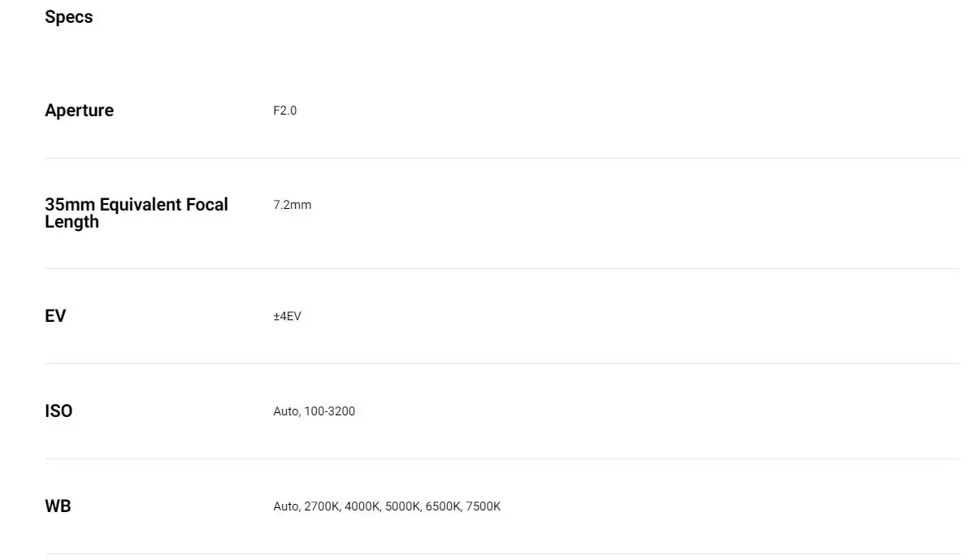Click Auto in the ISO row
The height and width of the screenshot is (560, 980).
(x=286, y=411)
